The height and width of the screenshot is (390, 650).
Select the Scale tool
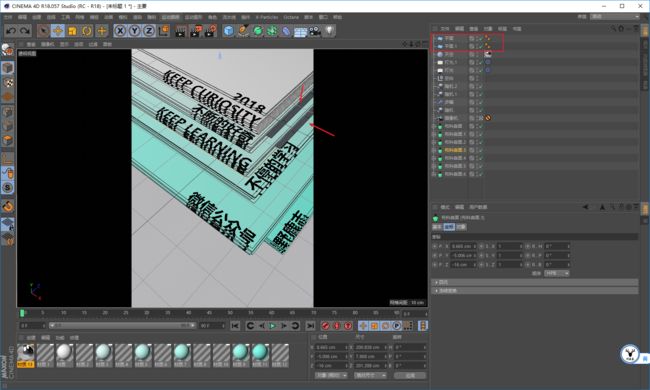72,31
